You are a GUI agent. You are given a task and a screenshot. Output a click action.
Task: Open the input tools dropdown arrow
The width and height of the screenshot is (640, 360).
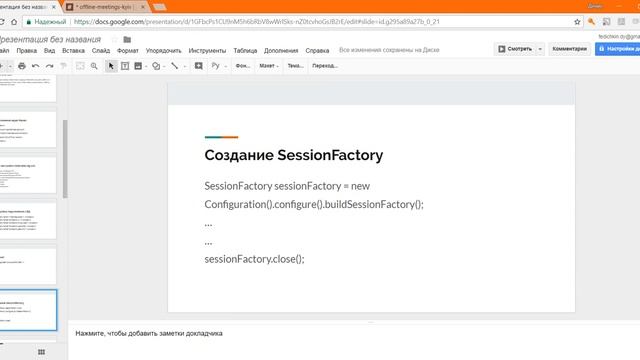226,66
